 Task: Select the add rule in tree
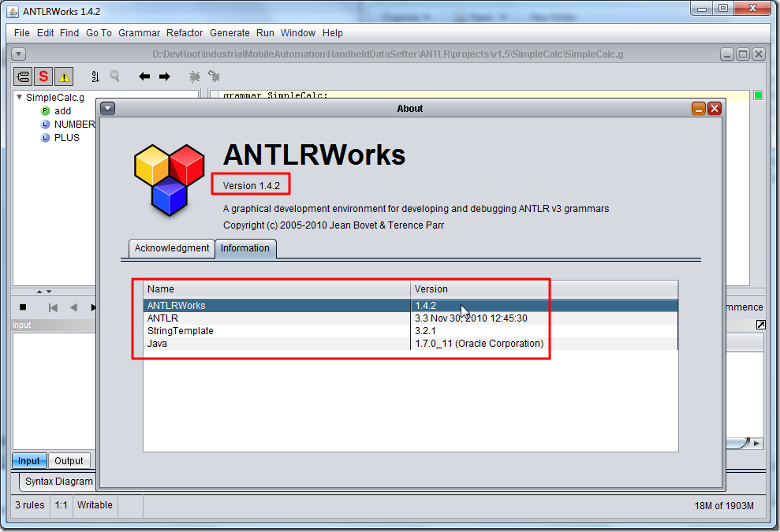point(62,111)
